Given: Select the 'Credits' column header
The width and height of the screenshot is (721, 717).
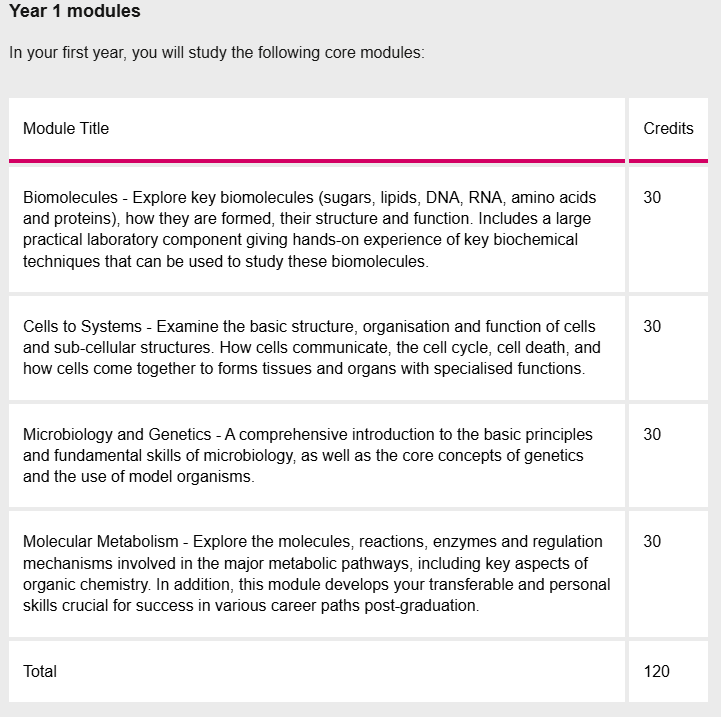Looking at the screenshot, I should click(x=668, y=128).
